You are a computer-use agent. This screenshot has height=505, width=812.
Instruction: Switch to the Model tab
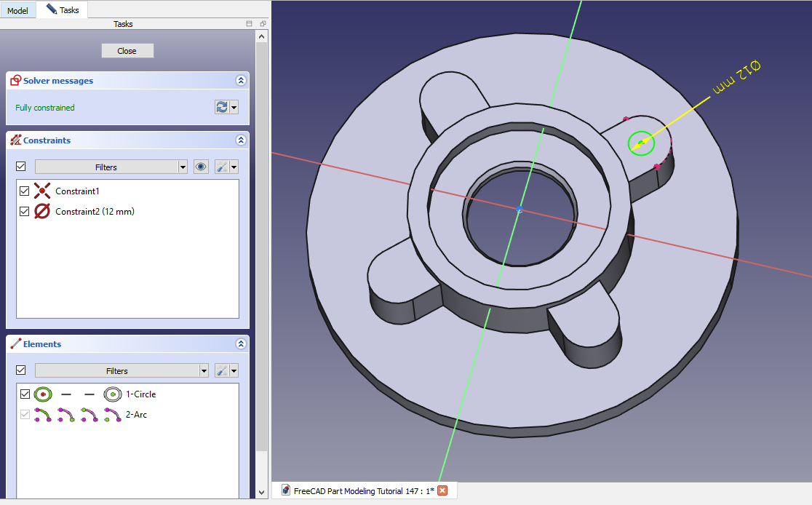(18, 10)
